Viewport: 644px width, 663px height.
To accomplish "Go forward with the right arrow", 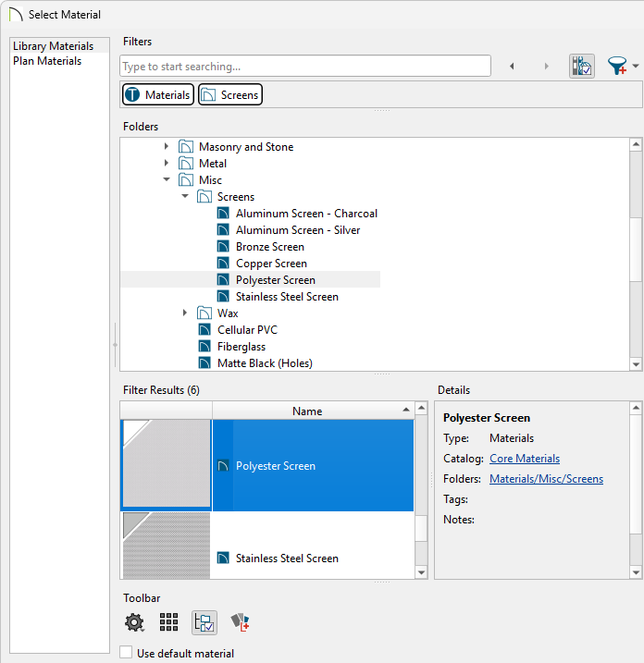I will (x=546, y=66).
